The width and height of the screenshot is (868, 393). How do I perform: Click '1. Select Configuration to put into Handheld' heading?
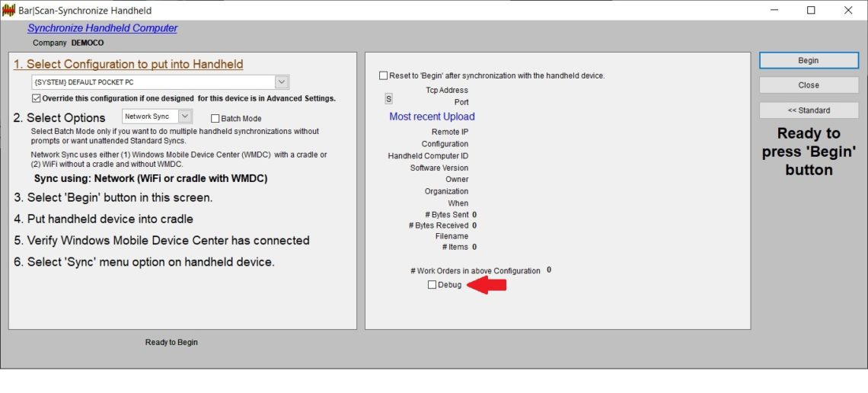[x=128, y=65]
